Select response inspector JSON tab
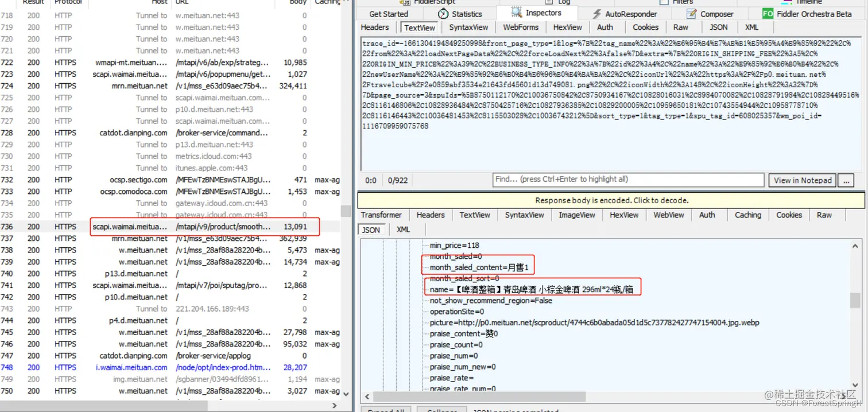Viewport: 868px width, 412px height. [371, 230]
